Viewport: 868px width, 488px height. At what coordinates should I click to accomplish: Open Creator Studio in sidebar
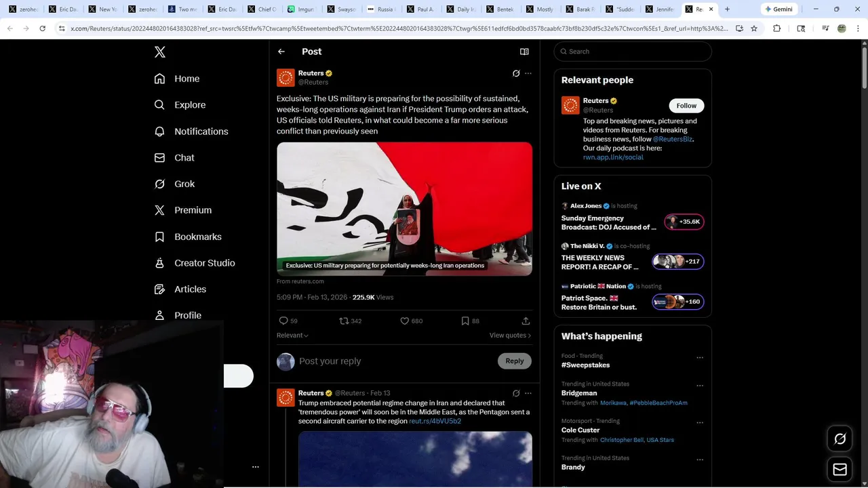point(195,263)
